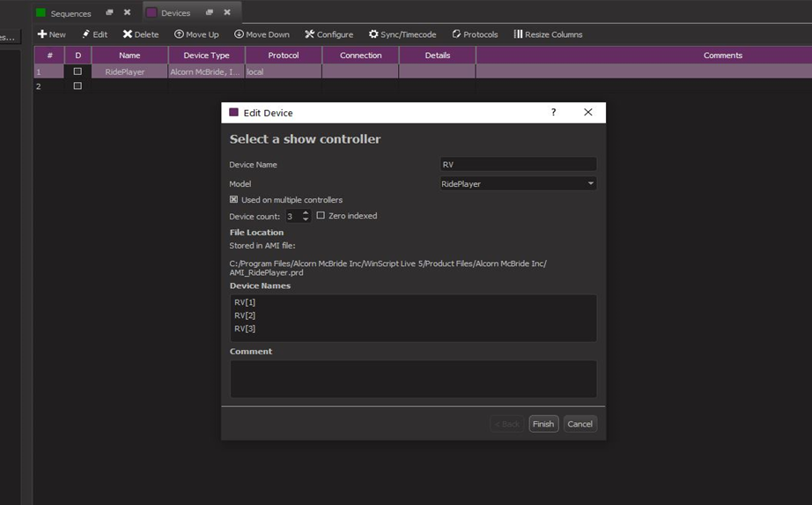This screenshot has height=505, width=812.
Task: Enable the Zero indexed checkbox
Action: click(x=321, y=215)
